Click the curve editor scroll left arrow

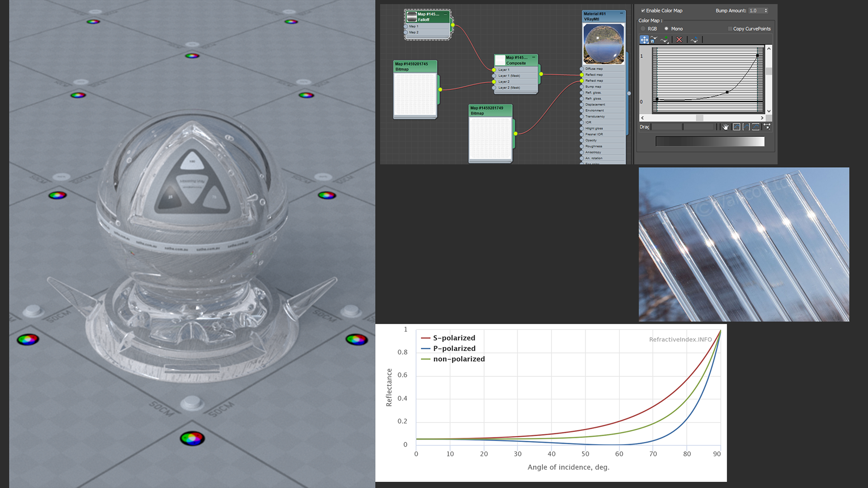(x=642, y=118)
